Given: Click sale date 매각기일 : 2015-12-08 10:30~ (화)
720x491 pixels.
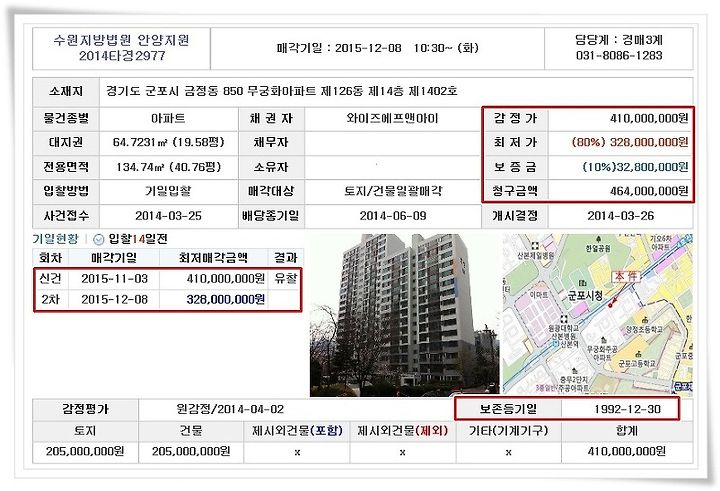Looking at the screenshot, I should (x=377, y=48).
